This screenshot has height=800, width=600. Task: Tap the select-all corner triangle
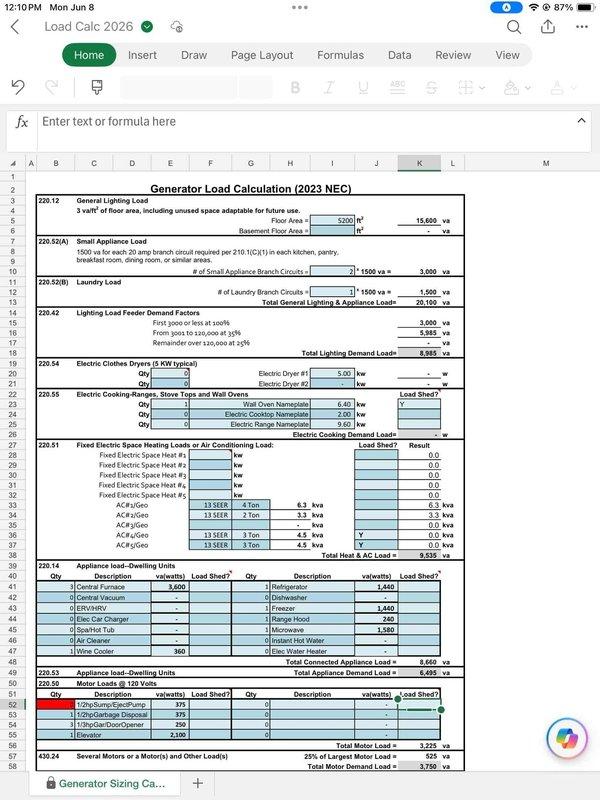tap(13, 164)
